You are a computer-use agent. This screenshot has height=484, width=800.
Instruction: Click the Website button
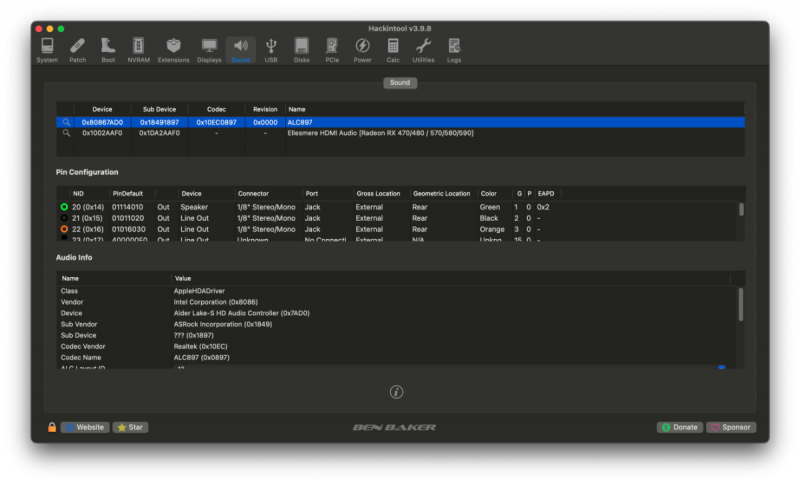85,427
